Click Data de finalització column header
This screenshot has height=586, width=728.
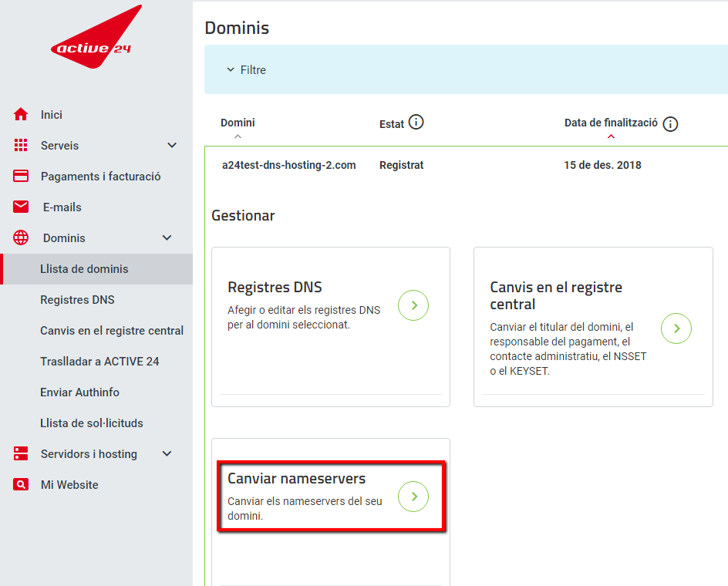[611, 123]
